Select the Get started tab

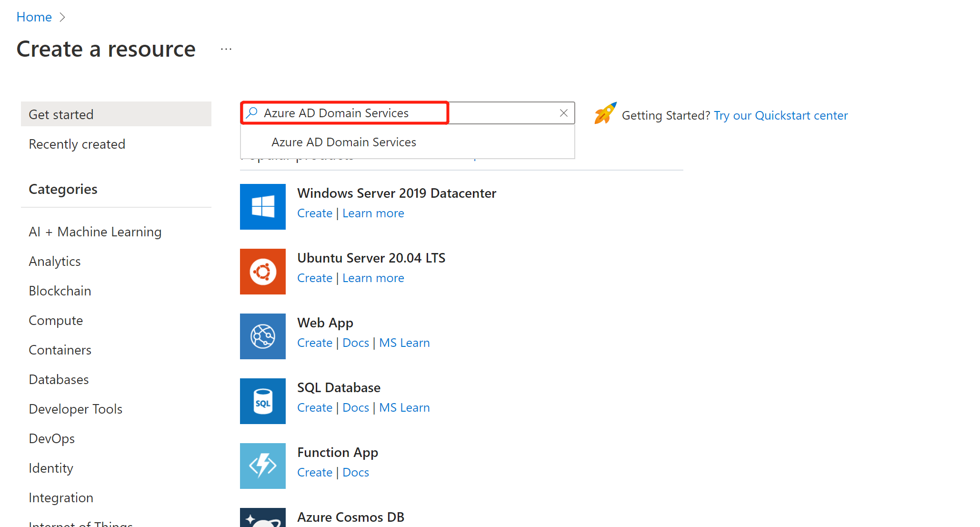coord(116,114)
